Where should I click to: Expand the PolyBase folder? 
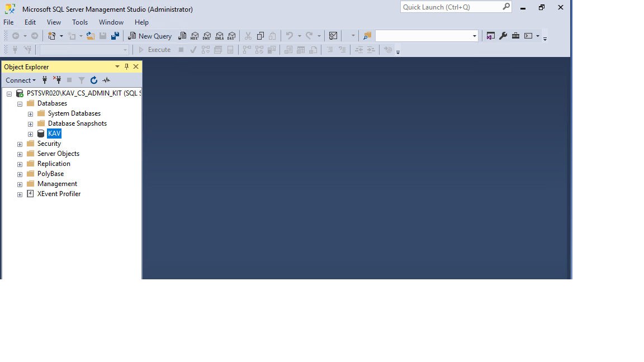(20, 174)
